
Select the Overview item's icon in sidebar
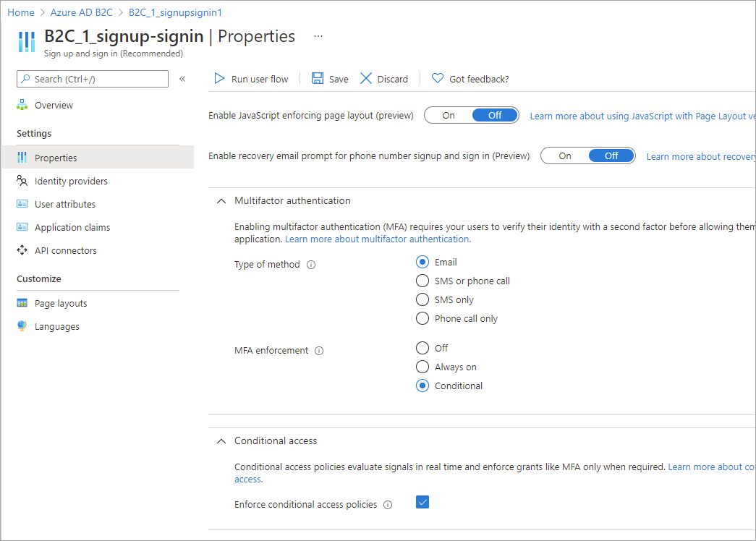(x=22, y=105)
